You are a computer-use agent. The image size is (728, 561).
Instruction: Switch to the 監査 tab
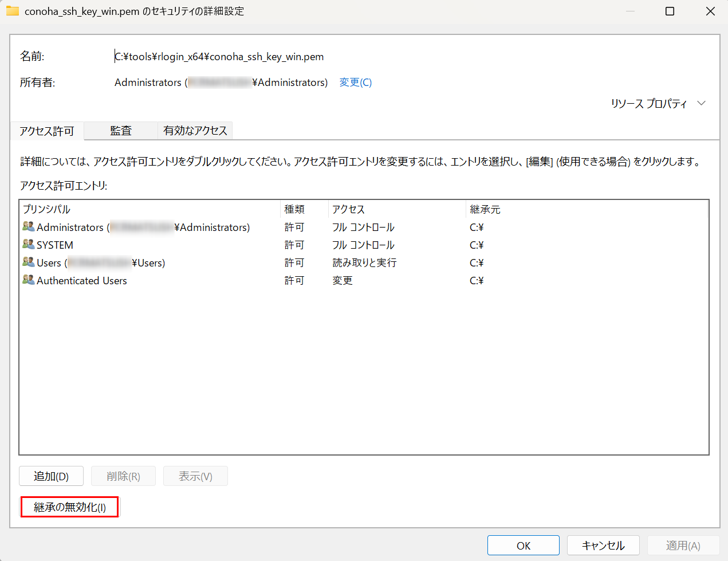tap(120, 131)
